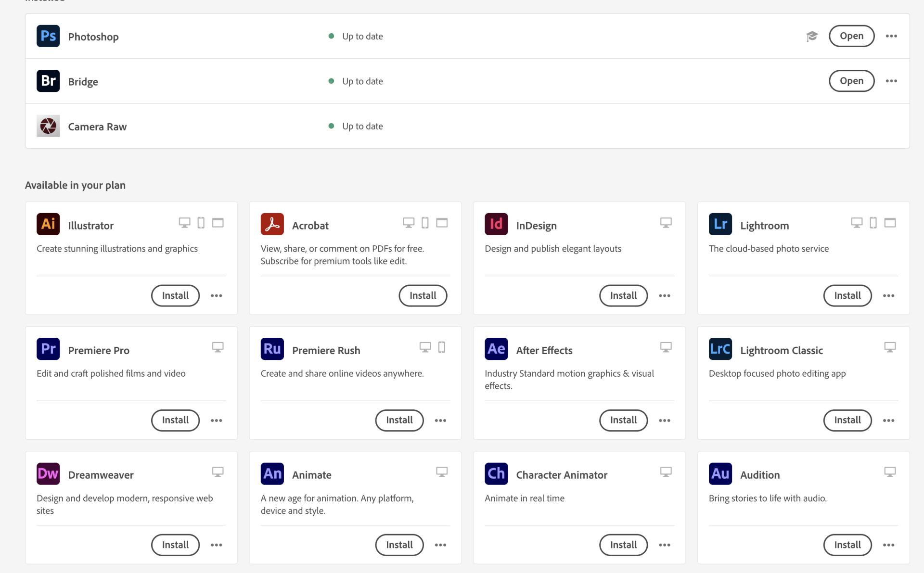Click the Acrobat PDF icon

point(272,224)
